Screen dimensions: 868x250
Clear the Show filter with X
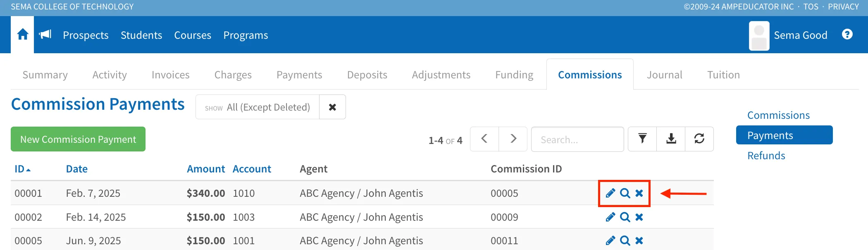(332, 107)
